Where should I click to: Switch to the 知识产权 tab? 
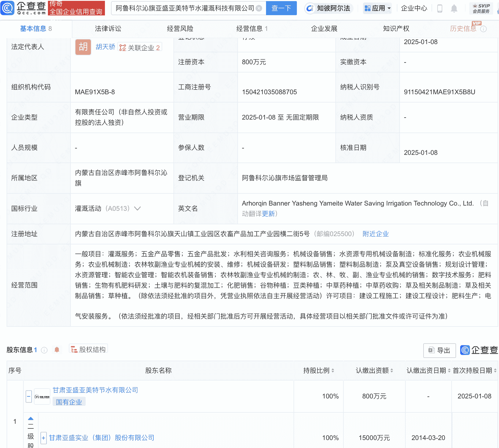coord(395,28)
